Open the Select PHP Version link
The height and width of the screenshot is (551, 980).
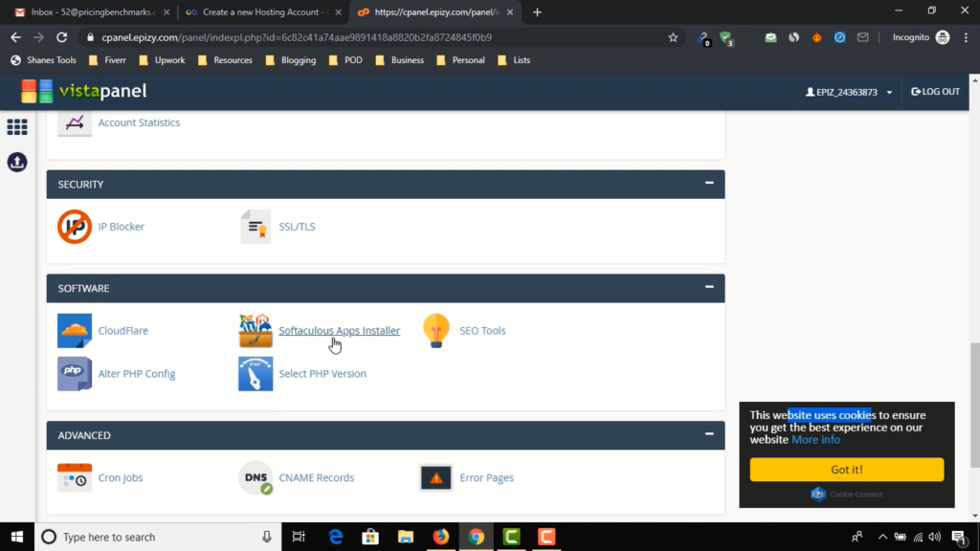point(323,374)
